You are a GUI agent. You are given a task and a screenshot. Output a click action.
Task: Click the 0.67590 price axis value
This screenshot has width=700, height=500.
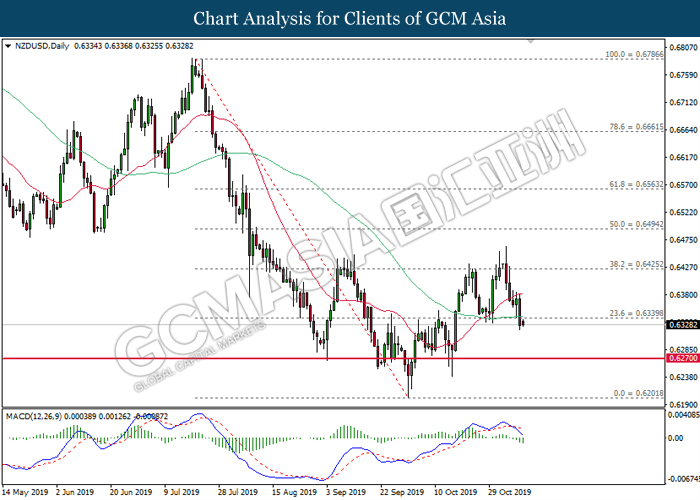coord(683,75)
